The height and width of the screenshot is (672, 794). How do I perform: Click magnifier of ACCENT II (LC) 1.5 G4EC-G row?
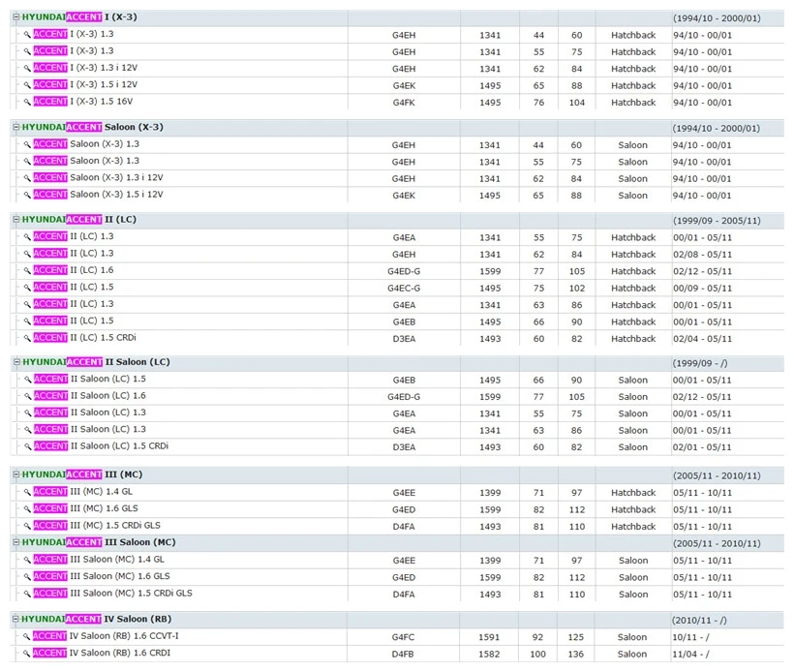[27, 288]
